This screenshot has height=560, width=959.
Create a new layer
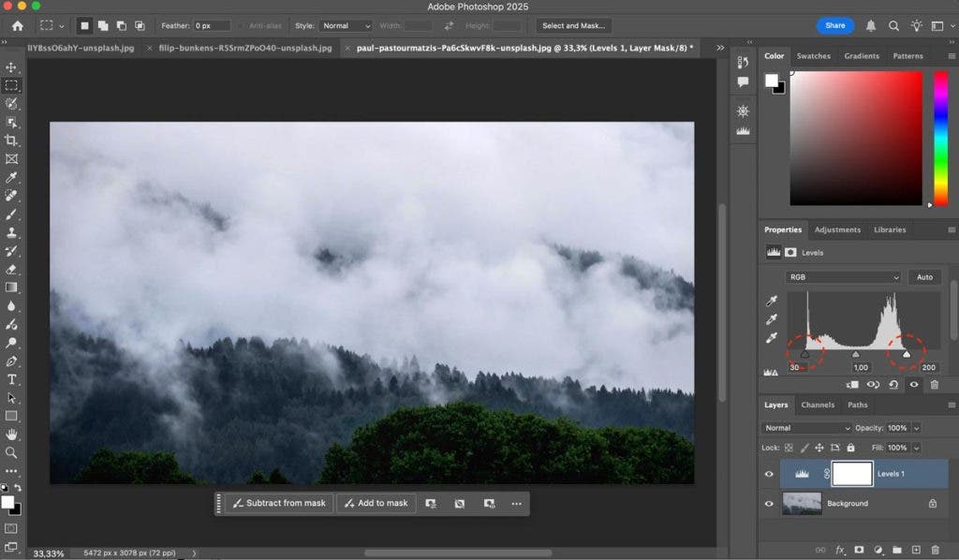coord(916,550)
